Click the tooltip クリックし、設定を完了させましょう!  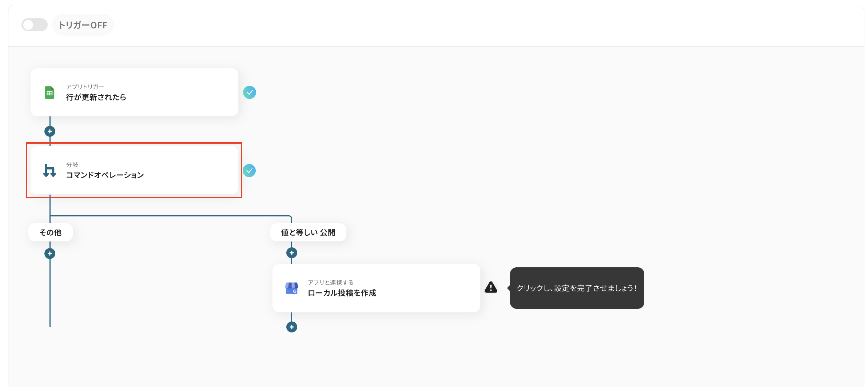click(x=577, y=288)
